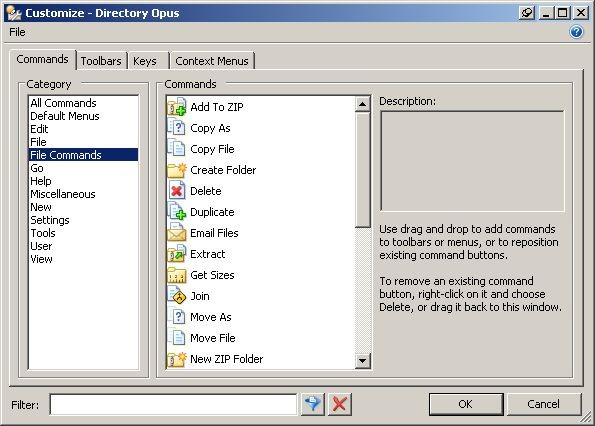
Task: Open help via blue question mark icon
Action: tap(576, 32)
